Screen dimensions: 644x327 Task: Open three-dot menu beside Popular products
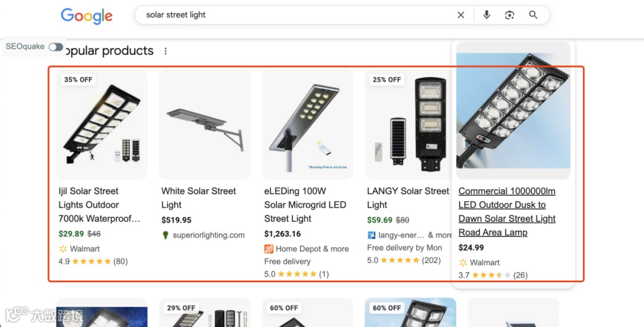tap(166, 51)
